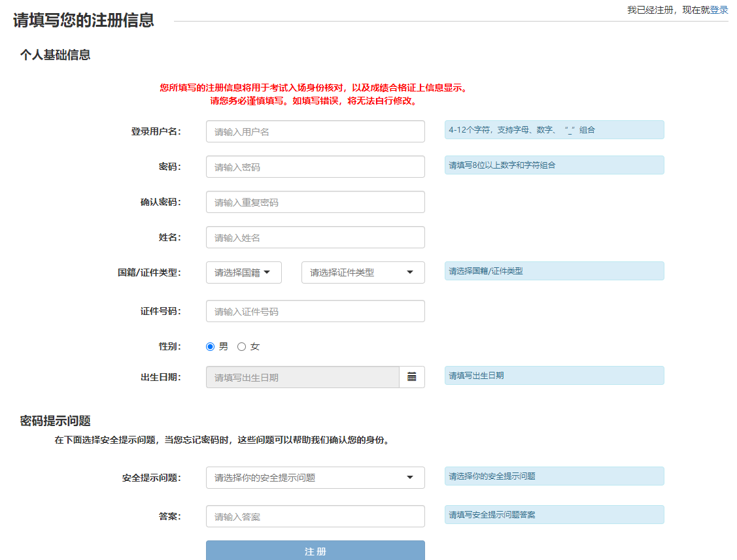
Task: Click the 请填写出生日期 hint box
Action: 554,376
